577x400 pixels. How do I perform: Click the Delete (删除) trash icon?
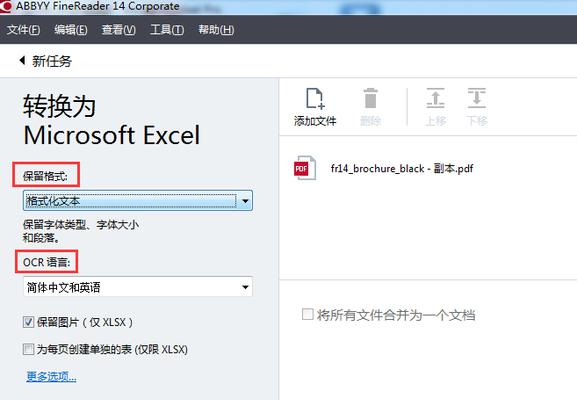pos(370,98)
